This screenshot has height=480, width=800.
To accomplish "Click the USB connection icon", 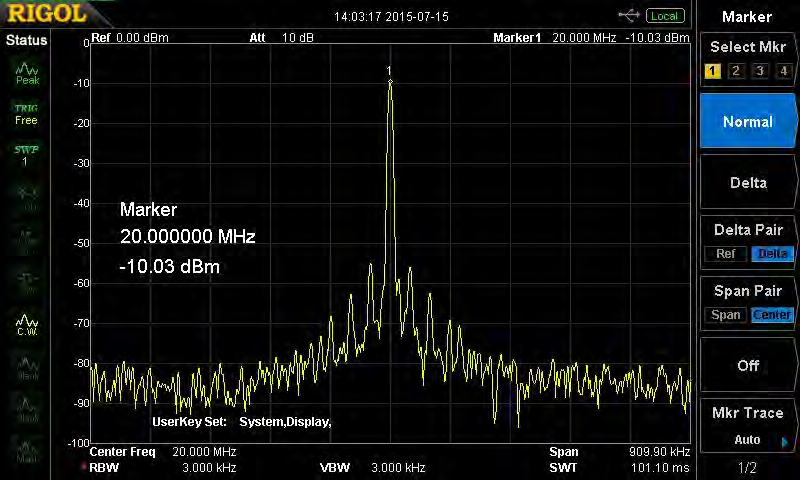I will coord(629,16).
